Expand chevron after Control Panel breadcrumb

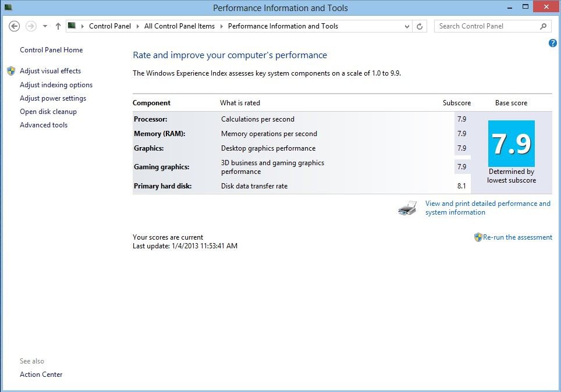tap(138, 26)
